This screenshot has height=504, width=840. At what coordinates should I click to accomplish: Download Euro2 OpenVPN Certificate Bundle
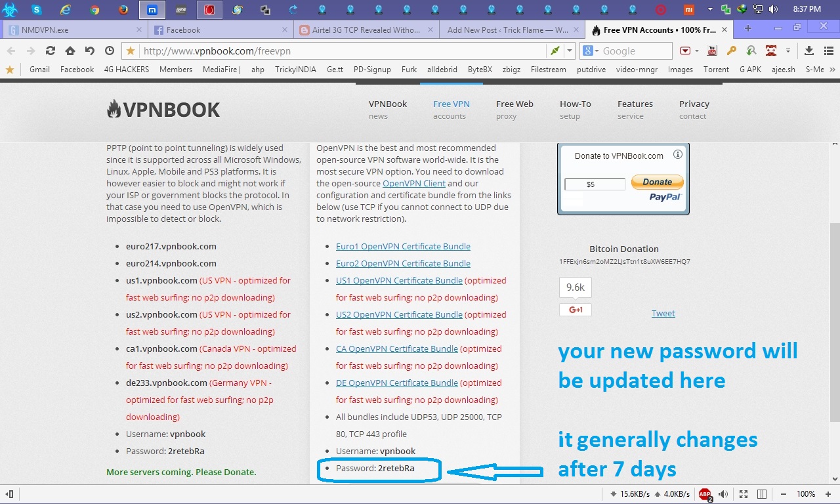tap(403, 264)
